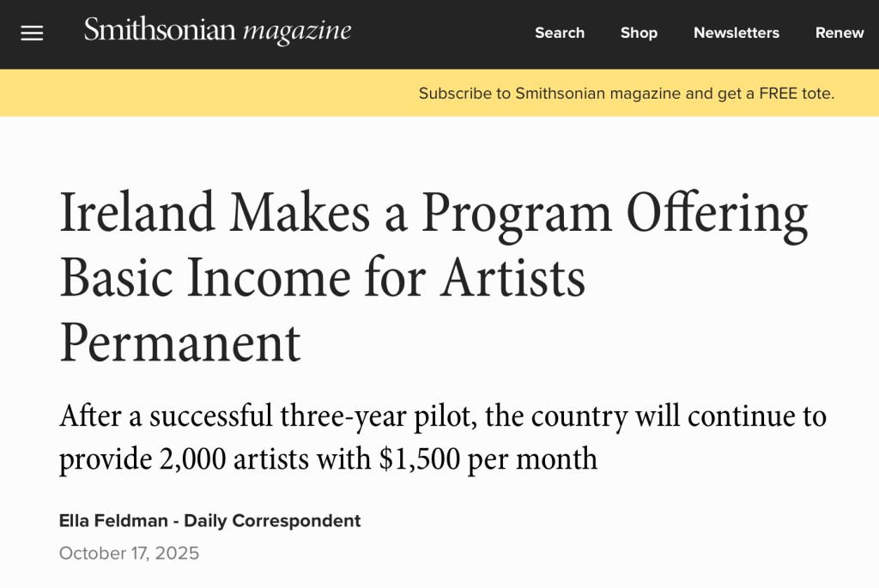Viewport: 879px width, 588px height.
Task: Open the Newsletters page
Action: pyautogui.click(x=737, y=33)
